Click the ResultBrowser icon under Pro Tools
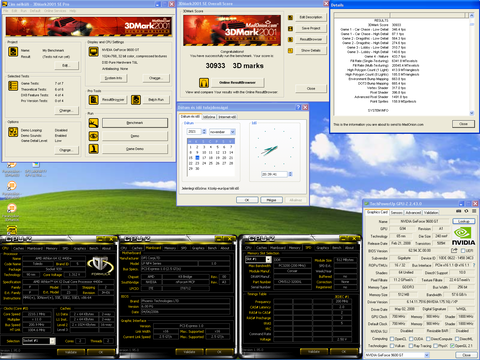Screen dimensions: 480x360 (x=94, y=100)
